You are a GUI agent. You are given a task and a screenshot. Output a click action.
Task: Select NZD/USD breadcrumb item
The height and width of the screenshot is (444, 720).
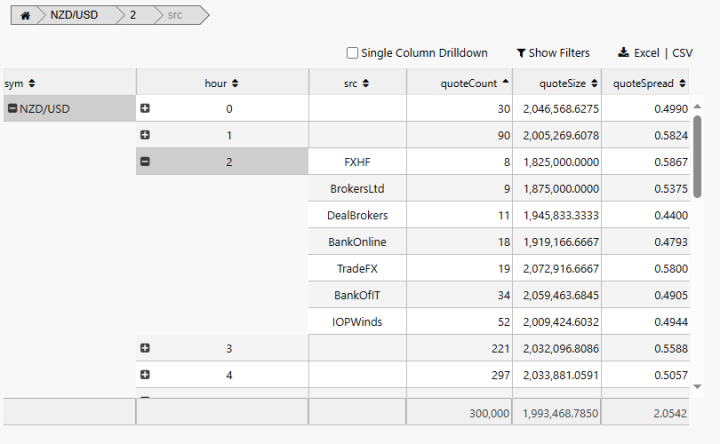[75, 16]
